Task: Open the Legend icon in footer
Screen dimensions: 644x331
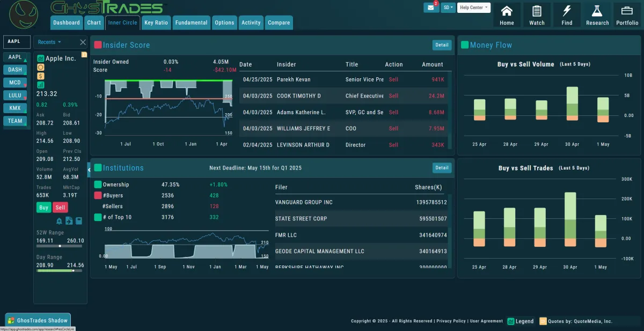Action: 511,321
